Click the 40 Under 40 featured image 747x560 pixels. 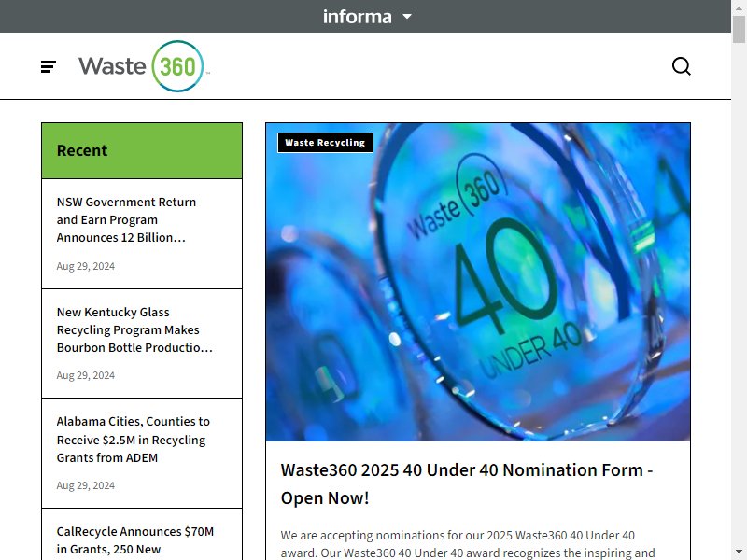pyautogui.click(x=478, y=282)
